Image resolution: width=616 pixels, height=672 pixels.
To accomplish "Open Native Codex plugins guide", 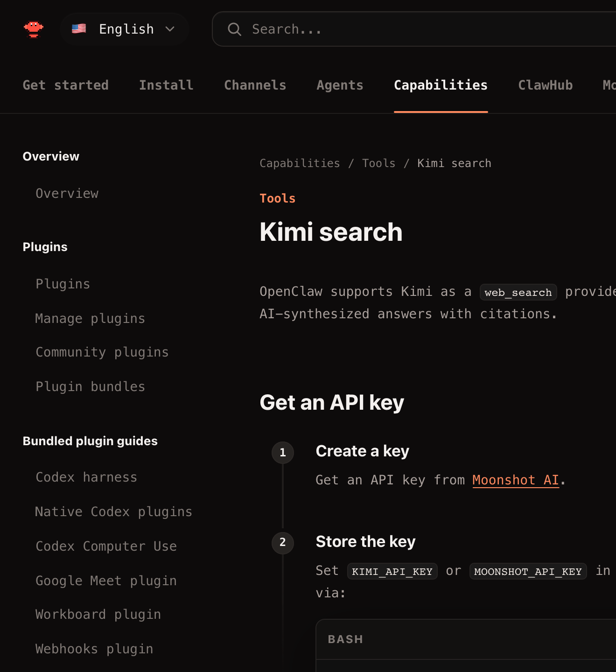I will [114, 511].
